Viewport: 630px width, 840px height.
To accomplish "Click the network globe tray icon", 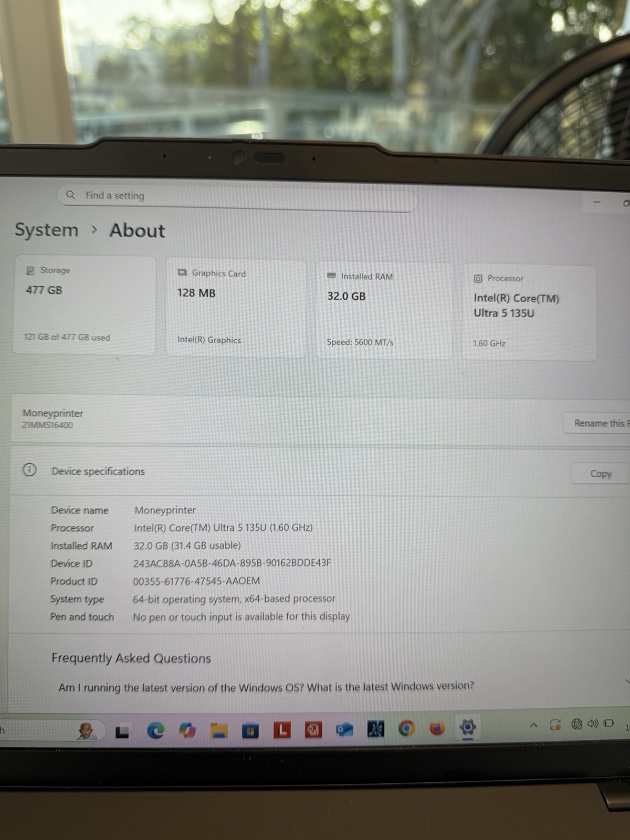I will 576,724.
